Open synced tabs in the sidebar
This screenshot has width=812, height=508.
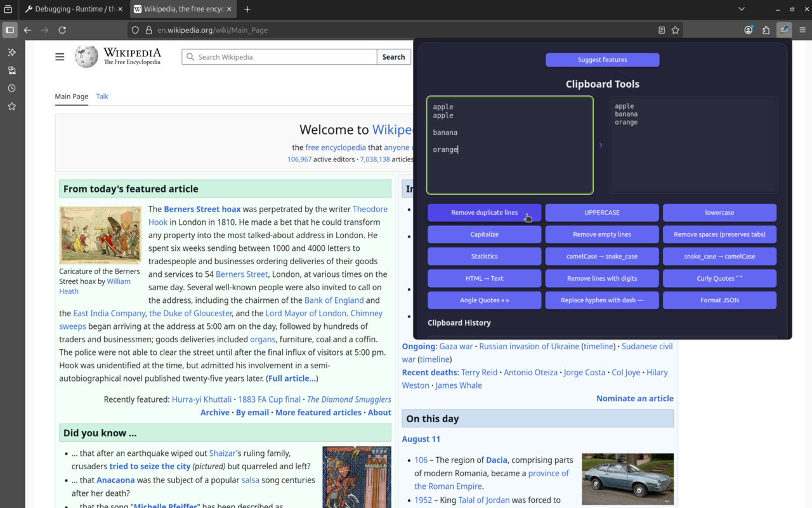tap(11, 70)
